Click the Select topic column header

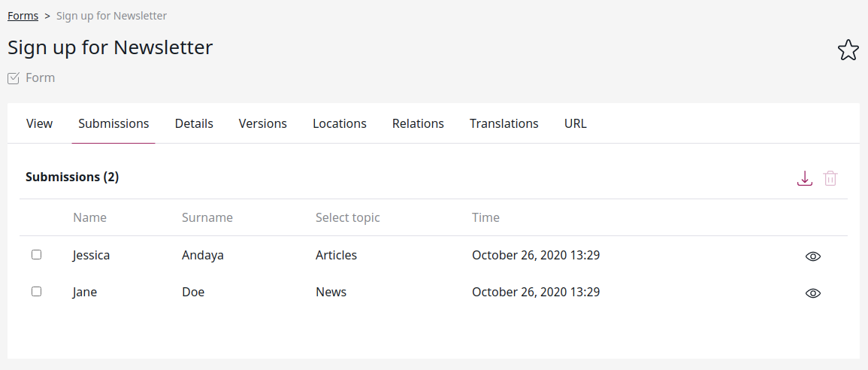pyautogui.click(x=348, y=217)
